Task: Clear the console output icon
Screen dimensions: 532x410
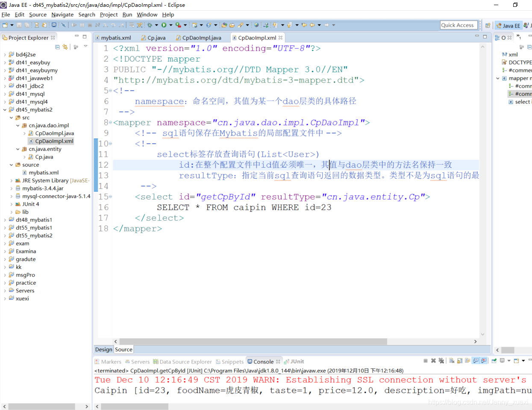Action: pos(452,361)
